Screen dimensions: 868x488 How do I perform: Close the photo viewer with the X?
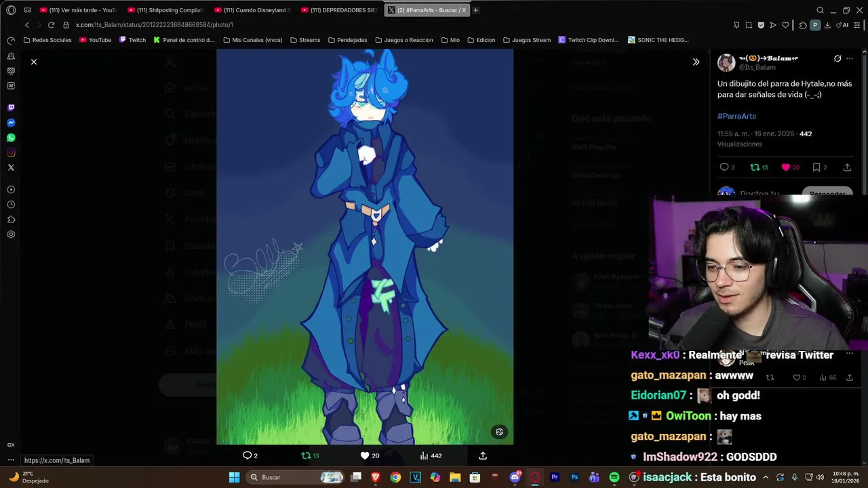pos(34,62)
